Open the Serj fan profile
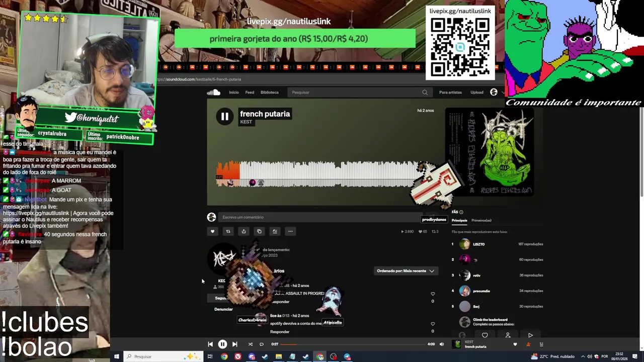This screenshot has width=644, height=362. point(476,307)
